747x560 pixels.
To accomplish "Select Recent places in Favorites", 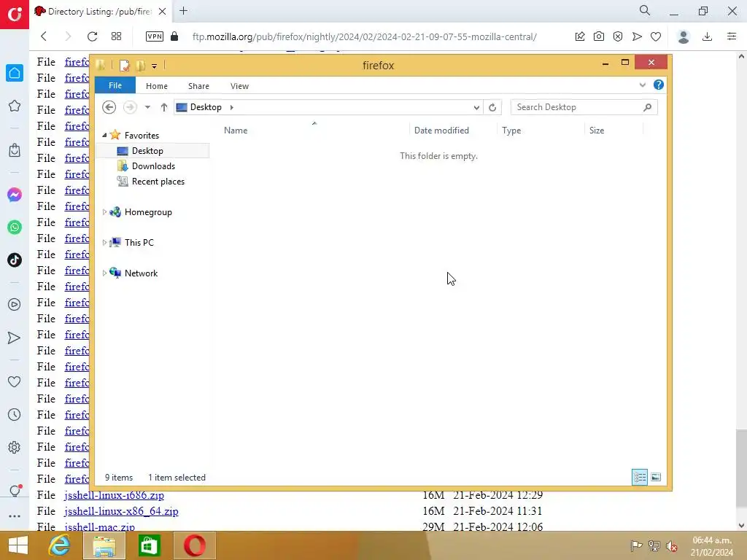I will coord(158,182).
